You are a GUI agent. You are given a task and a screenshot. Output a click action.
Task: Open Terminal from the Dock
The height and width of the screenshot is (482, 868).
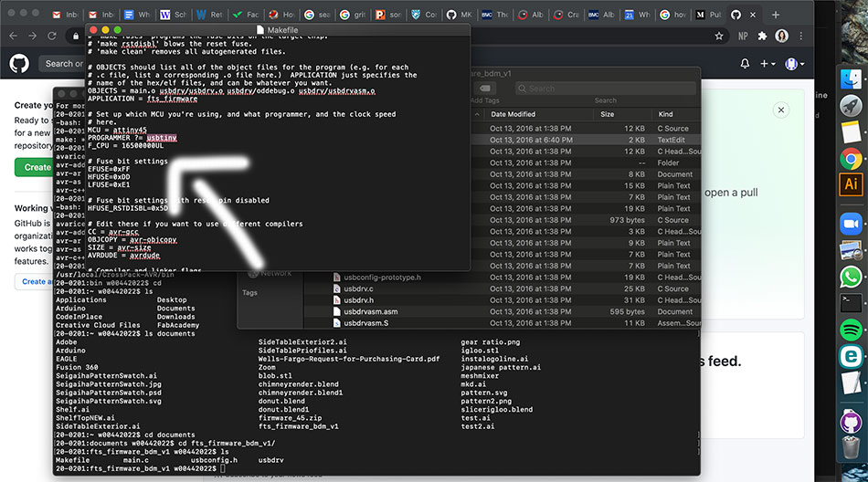(x=851, y=303)
